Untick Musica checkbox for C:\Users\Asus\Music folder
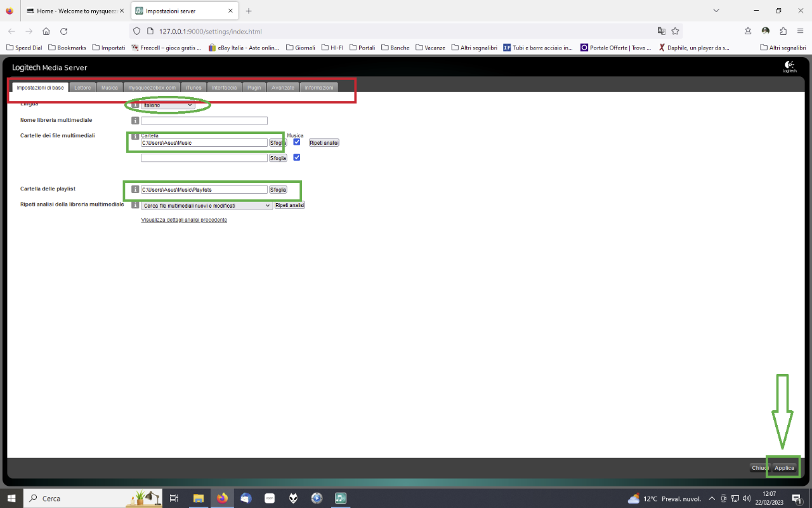Screen dimensions: 812x508 pos(296,142)
